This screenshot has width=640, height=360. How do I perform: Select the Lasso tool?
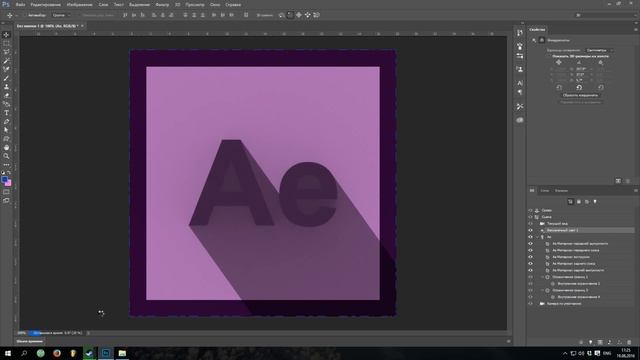pos(6,52)
